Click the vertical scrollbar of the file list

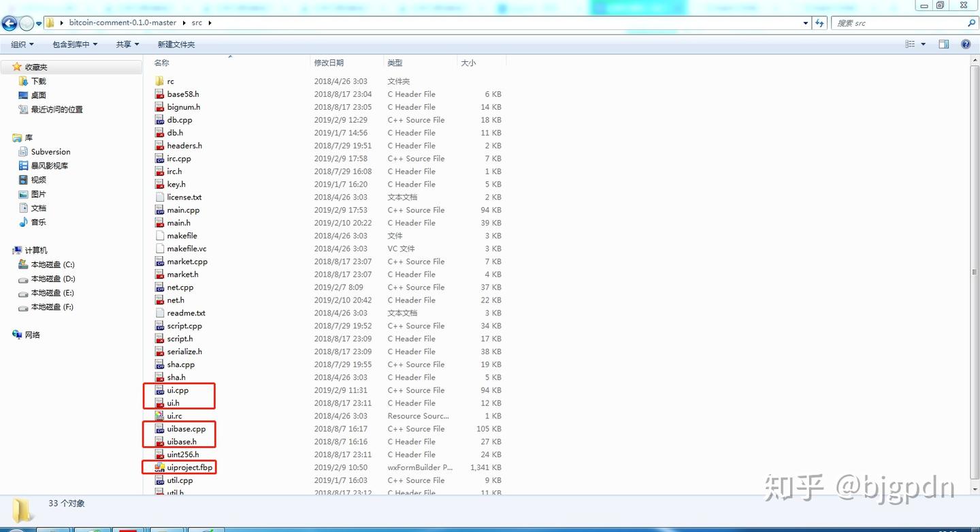click(975, 272)
